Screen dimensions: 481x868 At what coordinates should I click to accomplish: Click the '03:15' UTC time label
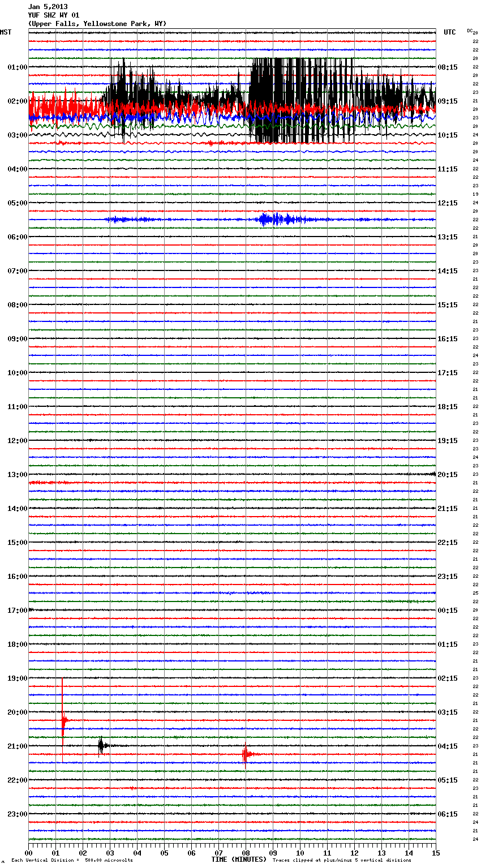448,712
